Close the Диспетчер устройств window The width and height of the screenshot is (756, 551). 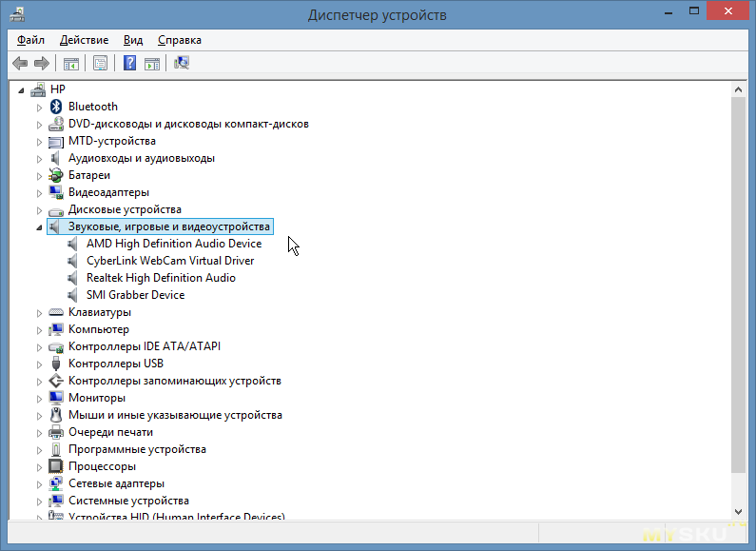click(728, 11)
